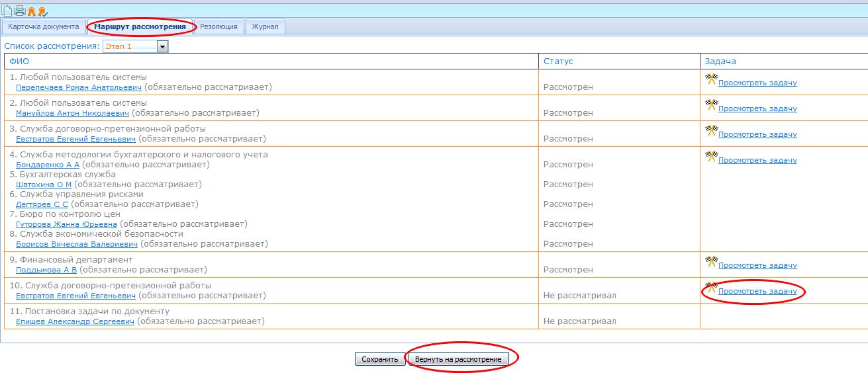The image size is (868, 373).
Task: Open the Гуторова Жанна Юрьевна link
Action: tap(66, 224)
